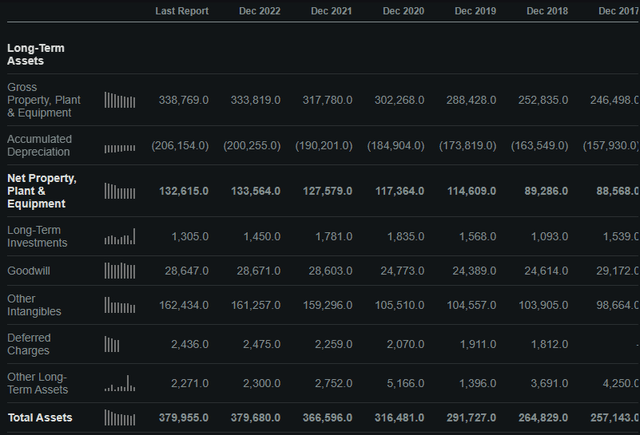Image resolution: width=640 pixels, height=435 pixels.
Task: Click the Deferred Charges row label
Action: click(29, 344)
